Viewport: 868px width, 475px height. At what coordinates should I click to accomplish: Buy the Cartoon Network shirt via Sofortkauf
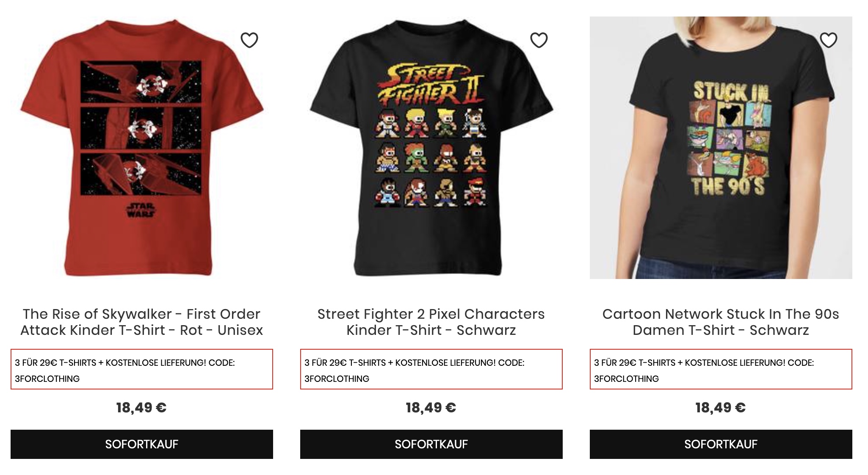pos(721,444)
